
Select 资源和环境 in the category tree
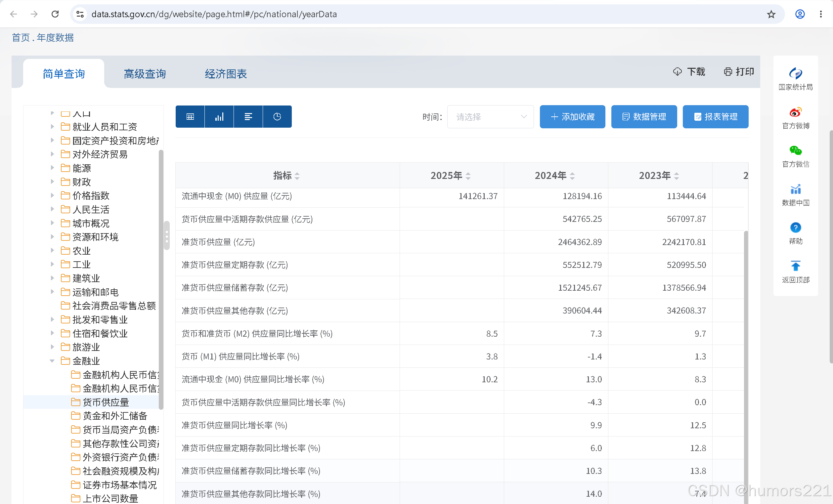click(x=95, y=236)
